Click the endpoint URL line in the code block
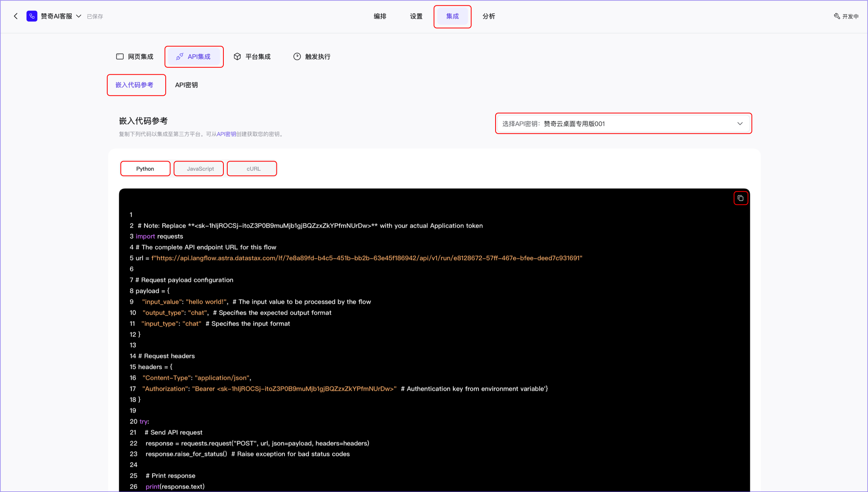Viewport: 868px width, 492px height. tap(366, 258)
